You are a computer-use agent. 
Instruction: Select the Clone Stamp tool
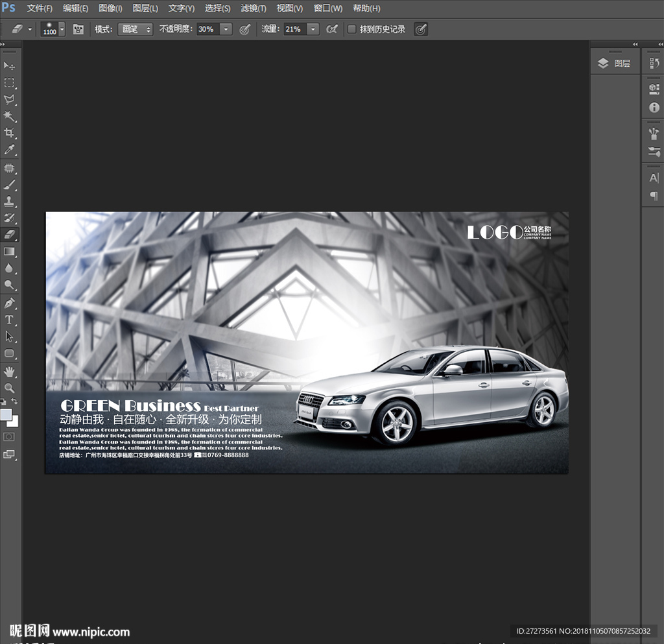tap(10, 201)
